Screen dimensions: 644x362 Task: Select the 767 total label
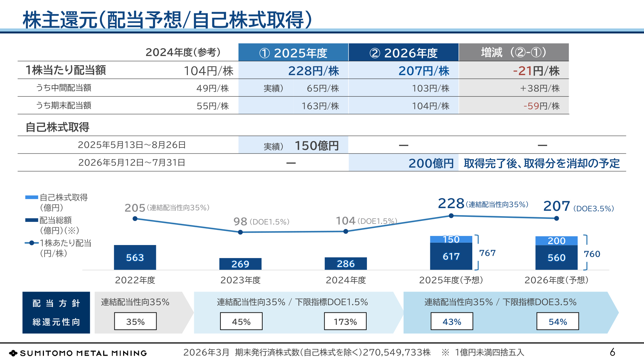(x=487, y=253)
